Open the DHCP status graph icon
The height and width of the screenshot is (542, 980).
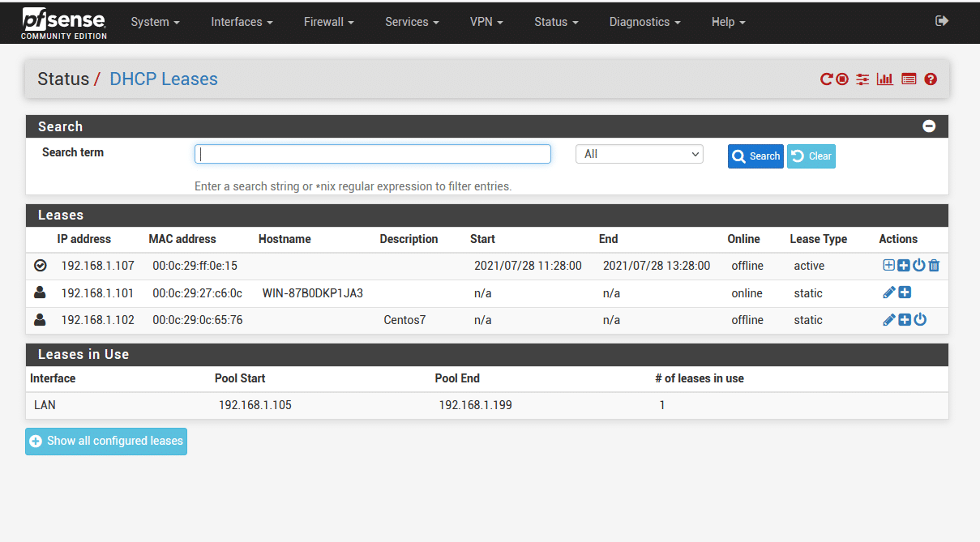(x=884, y=79)
